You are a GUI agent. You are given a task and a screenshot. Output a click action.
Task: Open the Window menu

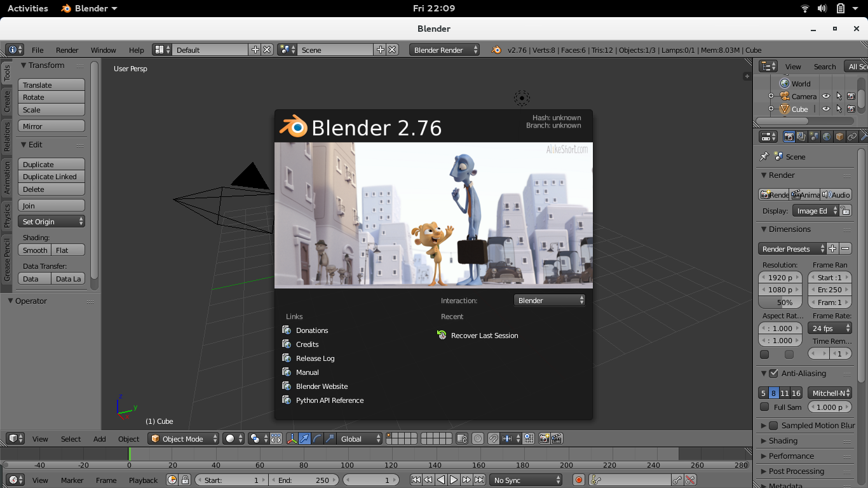(x=104, y=50)
